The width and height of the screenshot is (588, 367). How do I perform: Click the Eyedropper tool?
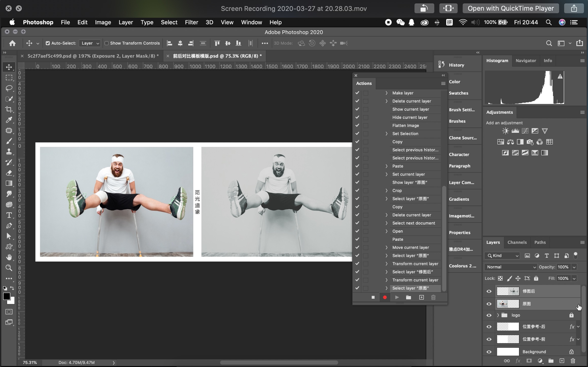[x=9, y=120]
